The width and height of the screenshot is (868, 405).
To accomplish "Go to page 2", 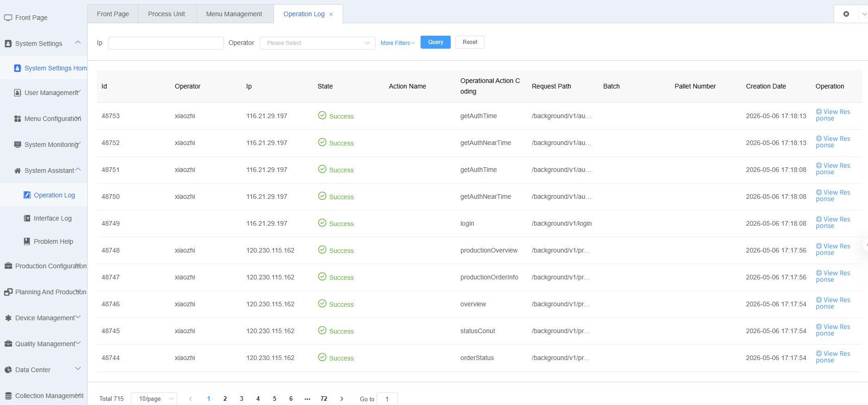I will pyautogui.click(x=225, y=399).
